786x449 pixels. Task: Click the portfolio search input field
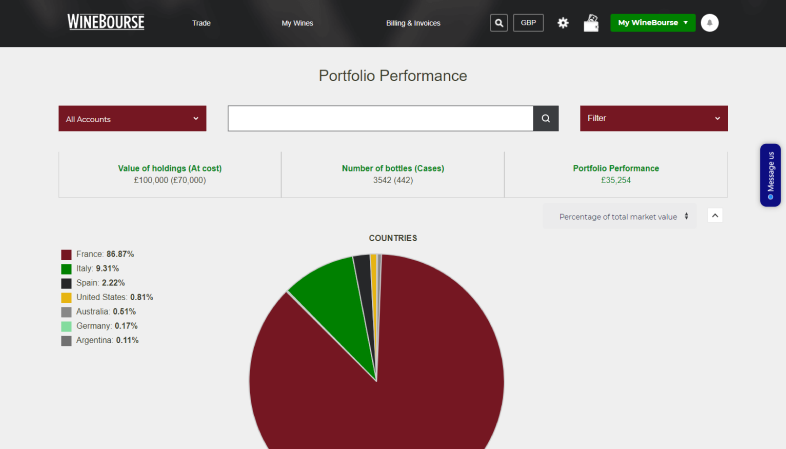380,118
